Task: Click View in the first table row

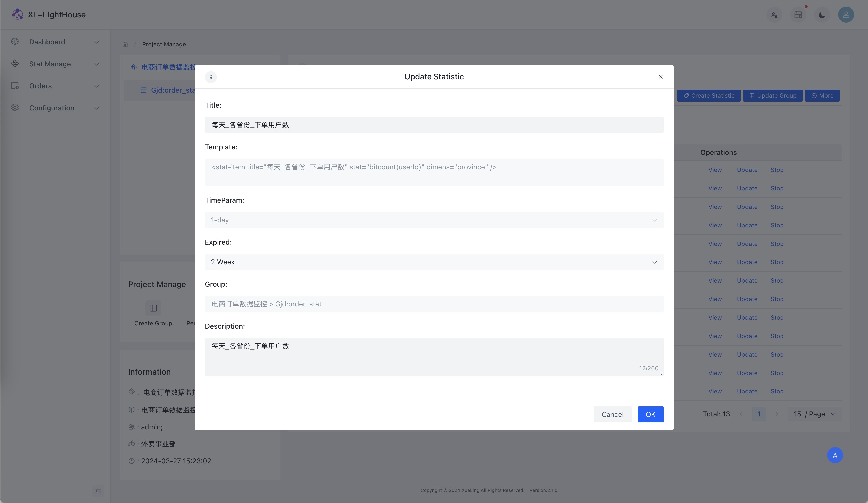Action: 715,170
